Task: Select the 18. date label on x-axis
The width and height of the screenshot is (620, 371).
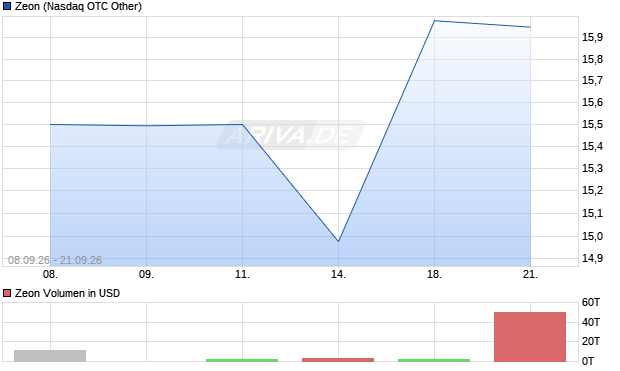Action: pos(434,274)
